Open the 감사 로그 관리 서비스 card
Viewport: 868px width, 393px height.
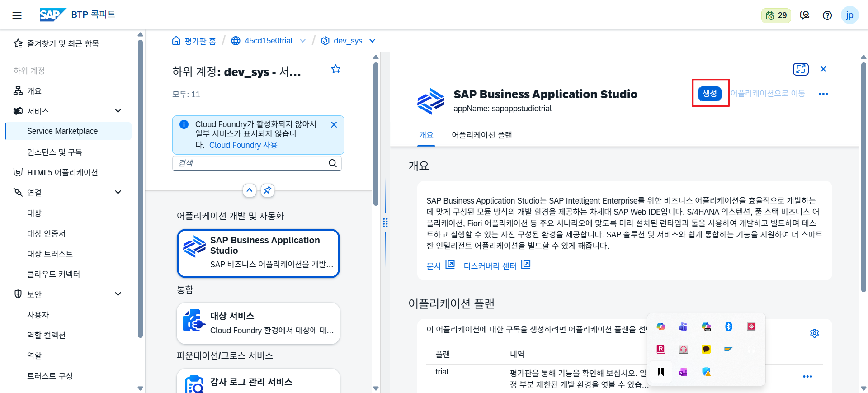click(258, 380)
